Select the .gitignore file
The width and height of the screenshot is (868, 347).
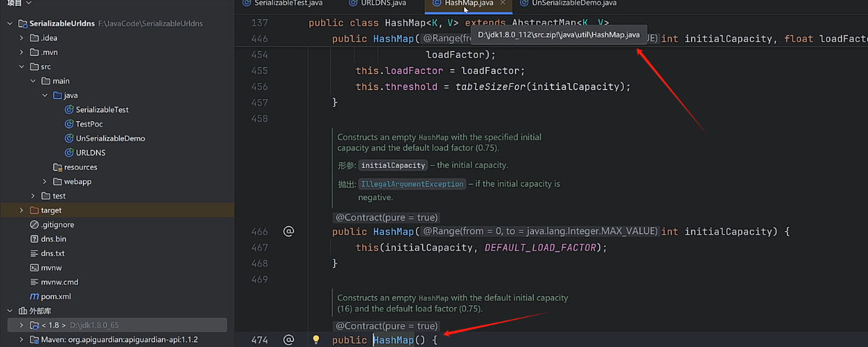tap(57, 224)
